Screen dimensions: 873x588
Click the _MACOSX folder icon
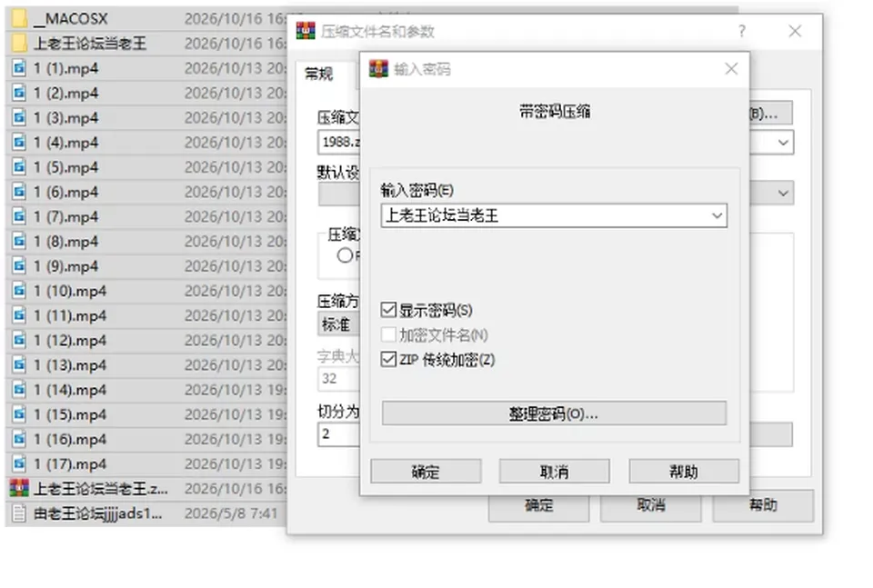[19, 18]
